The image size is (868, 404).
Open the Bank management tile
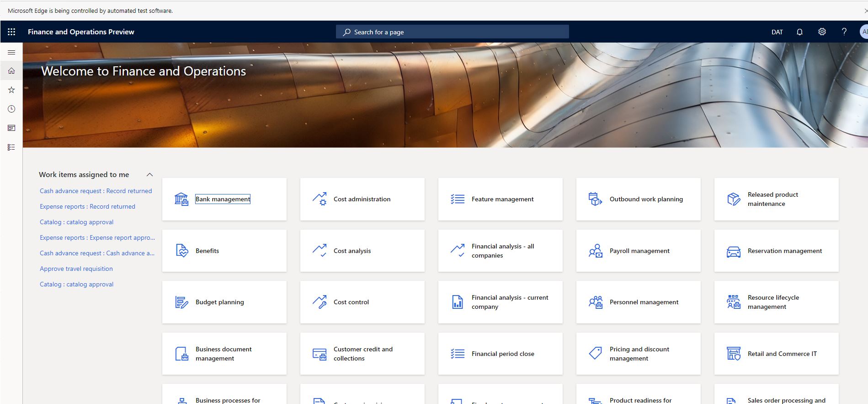(x=224, y=199)
